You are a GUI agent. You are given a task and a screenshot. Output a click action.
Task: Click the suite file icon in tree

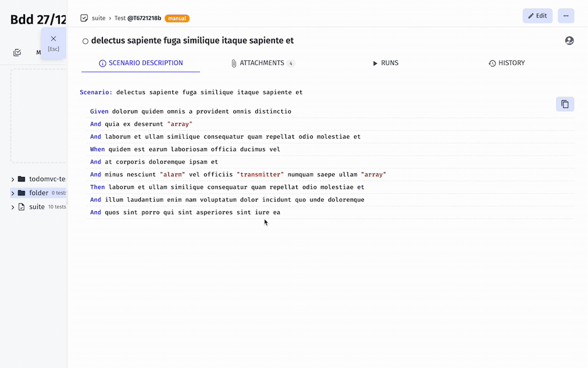pyautogui.click(x=22, y=207)
